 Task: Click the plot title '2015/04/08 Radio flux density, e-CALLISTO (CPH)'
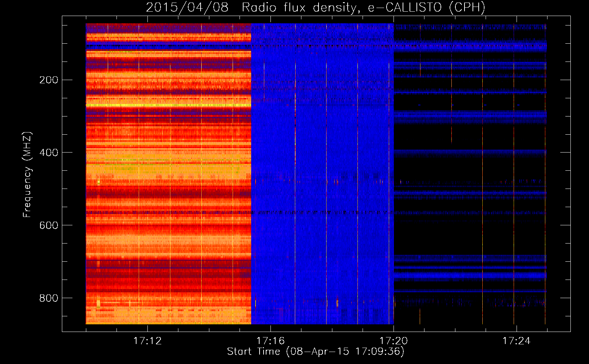(x=316, y=7)
